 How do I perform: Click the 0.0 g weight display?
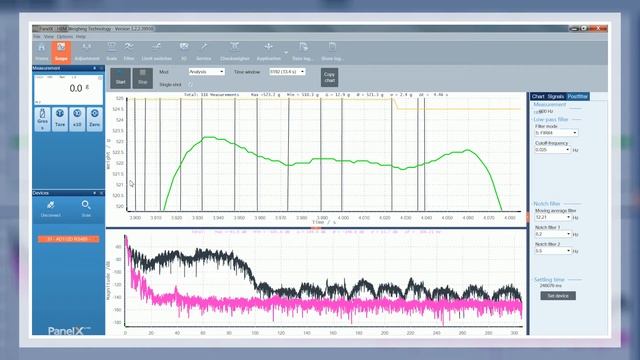pos(68,89)
